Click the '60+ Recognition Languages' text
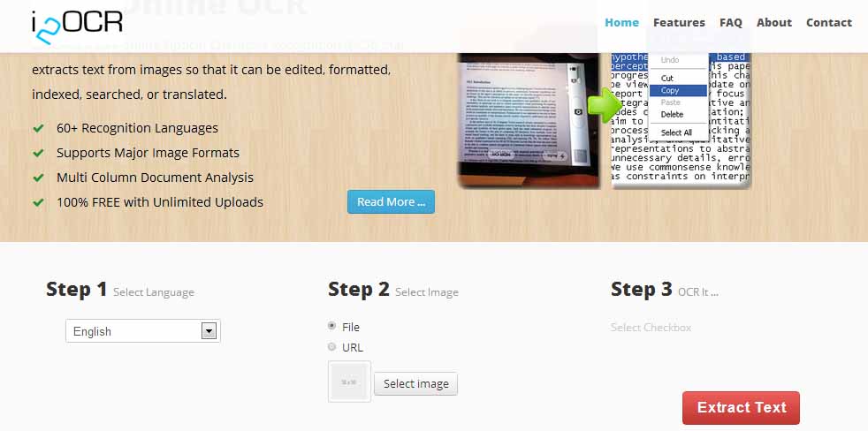 click(x=137, y=128)
